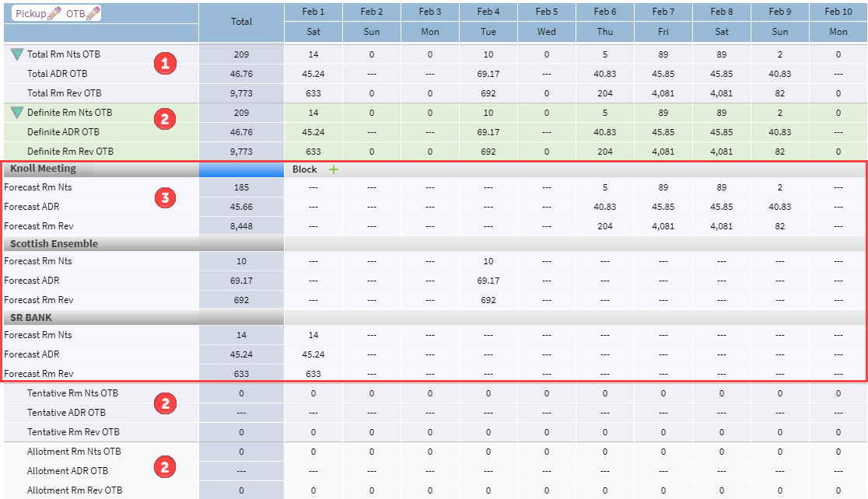Select the Scottish Ensemble group header
This screenshot has width=868, height=499.
coord(54,243)
